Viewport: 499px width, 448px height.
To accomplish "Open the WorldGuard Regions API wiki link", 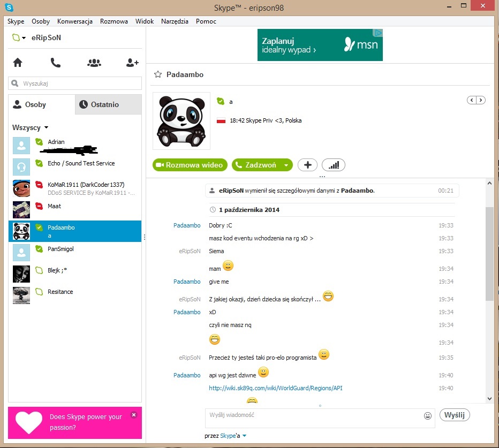I will (276, 388).
